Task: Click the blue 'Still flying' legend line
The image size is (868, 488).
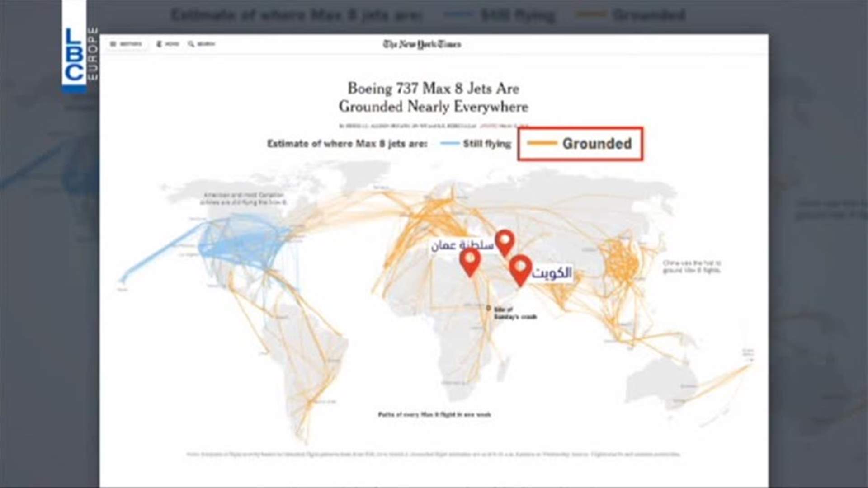Action: (x=449, y=144)
